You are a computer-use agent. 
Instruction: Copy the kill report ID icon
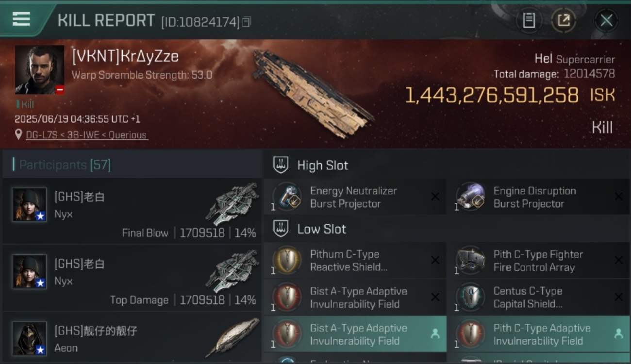(x=247, y=22)
